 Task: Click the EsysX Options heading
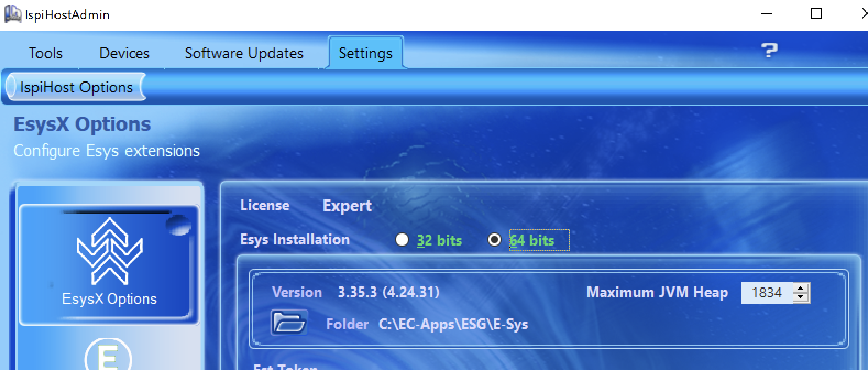pyautogui.click(x=82, y=124)
